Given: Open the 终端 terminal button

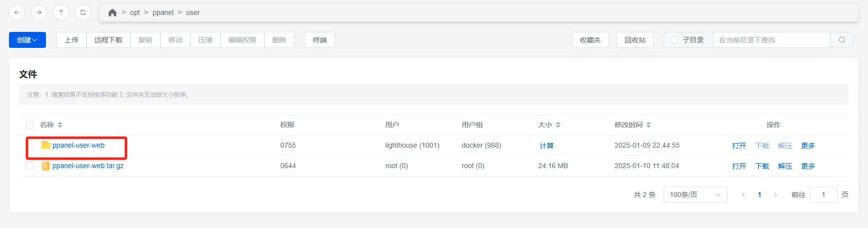Looking at the screenshot, I should (320, 40).
